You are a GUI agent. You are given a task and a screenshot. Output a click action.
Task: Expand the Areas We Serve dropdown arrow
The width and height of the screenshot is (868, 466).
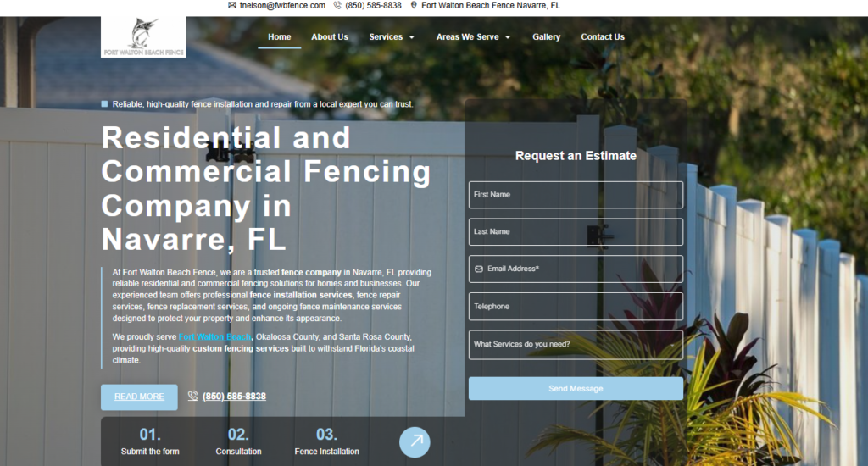point(508,37)
